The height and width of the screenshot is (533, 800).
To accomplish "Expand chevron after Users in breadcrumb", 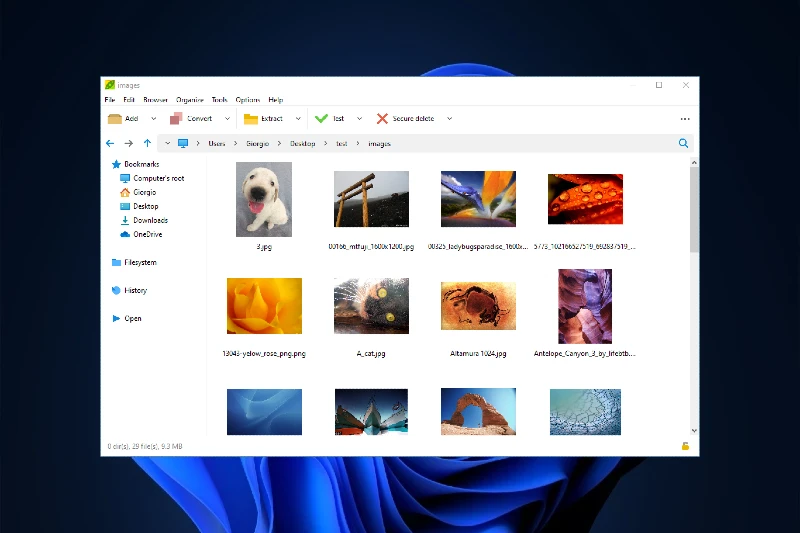I will [x=235, y=143].
